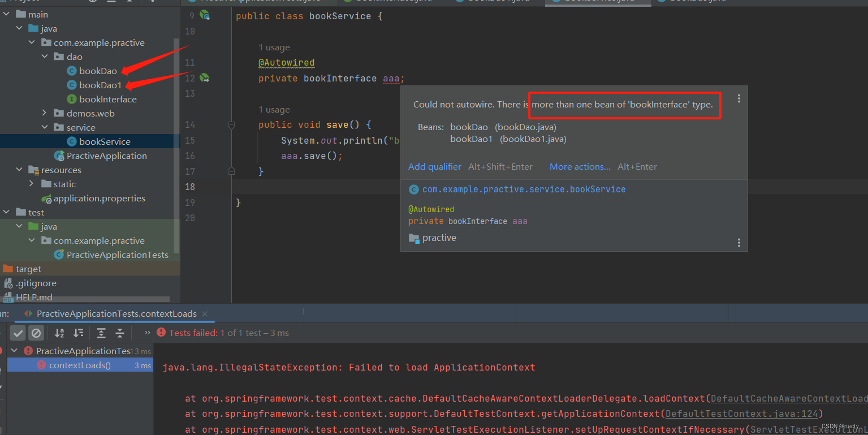868x435 pixels.
Task: Sort tests alphabetically in run toolbar
Action: (x=59, y=333)
